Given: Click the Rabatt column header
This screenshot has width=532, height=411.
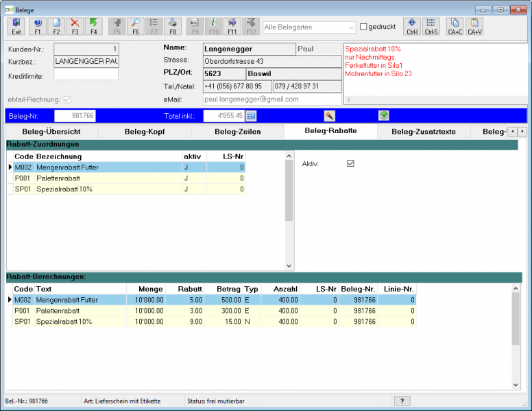Looking at the screenshot, I should (184, 289).
